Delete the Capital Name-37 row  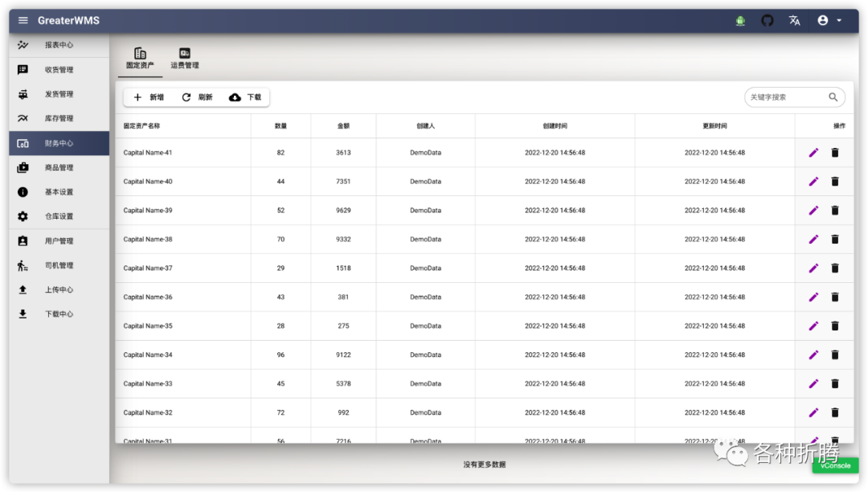click(835, 269)
